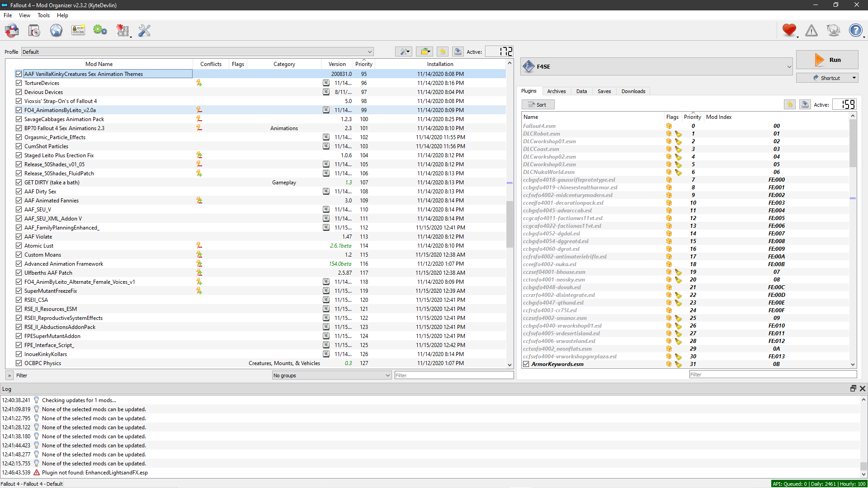Viewport: 868px width, 488px height.
Task: Switch to the Saves tab
Action: [604, 91]
